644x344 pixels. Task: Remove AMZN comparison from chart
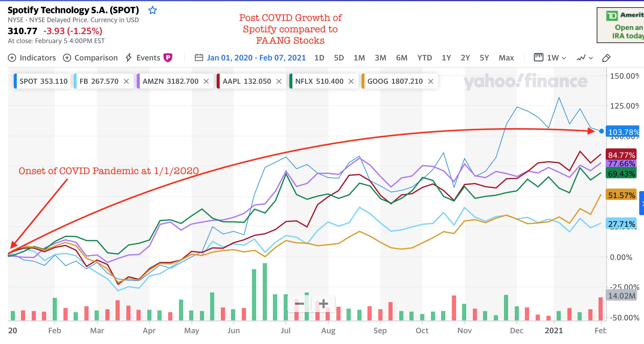[206, 81]
